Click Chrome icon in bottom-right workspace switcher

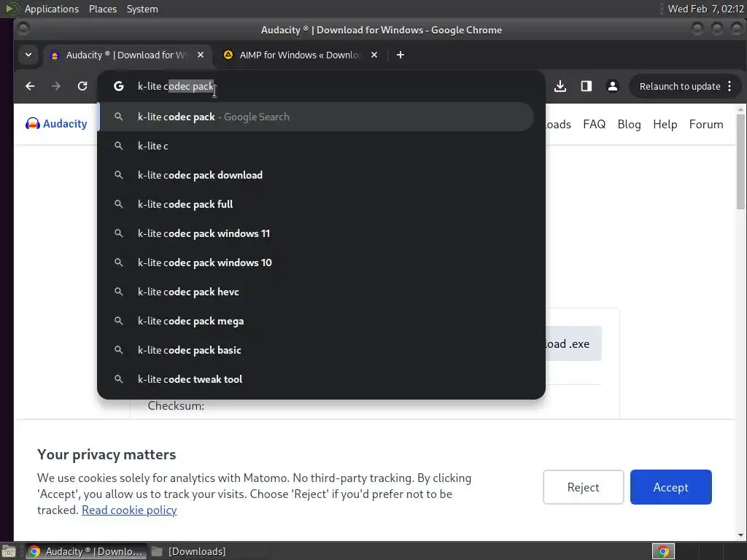tap(663, 551)
